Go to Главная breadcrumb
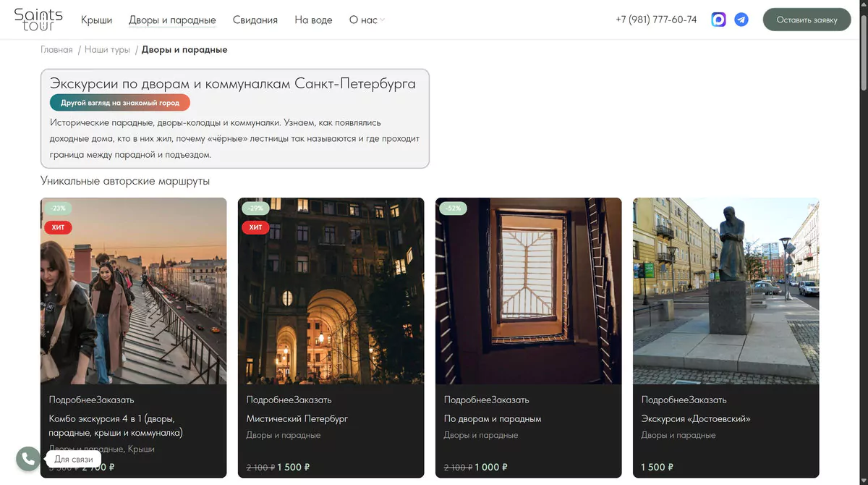The image size is (868, 485). pyautogui.click(x=56, y=50)
